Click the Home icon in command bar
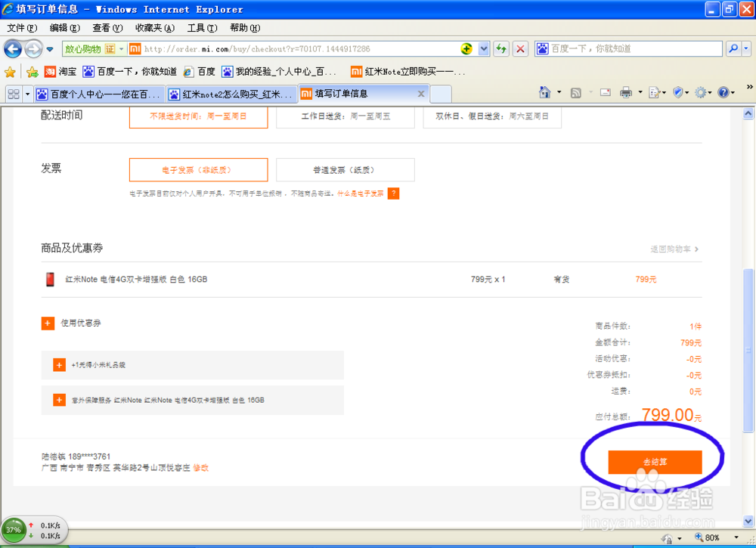Viewport: 756px width, 548px height. (x=545, y=92)
